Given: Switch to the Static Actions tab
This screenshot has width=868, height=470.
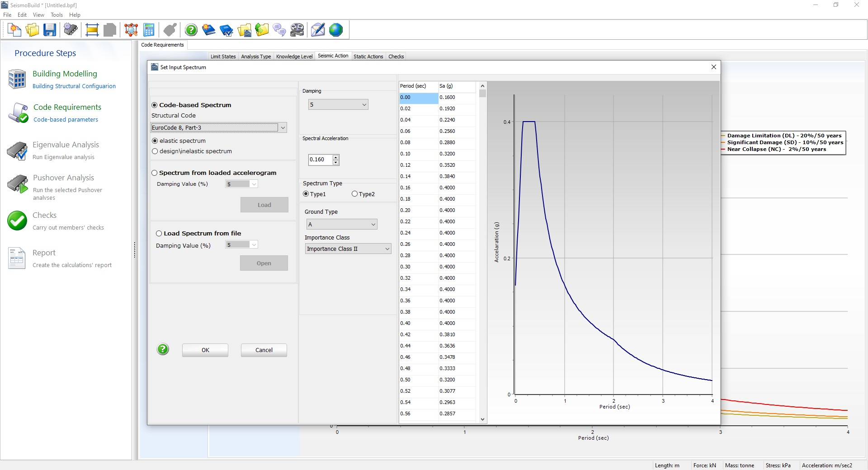Looking at the screenshot, I should pyautogui.click(x=368, y=56).
